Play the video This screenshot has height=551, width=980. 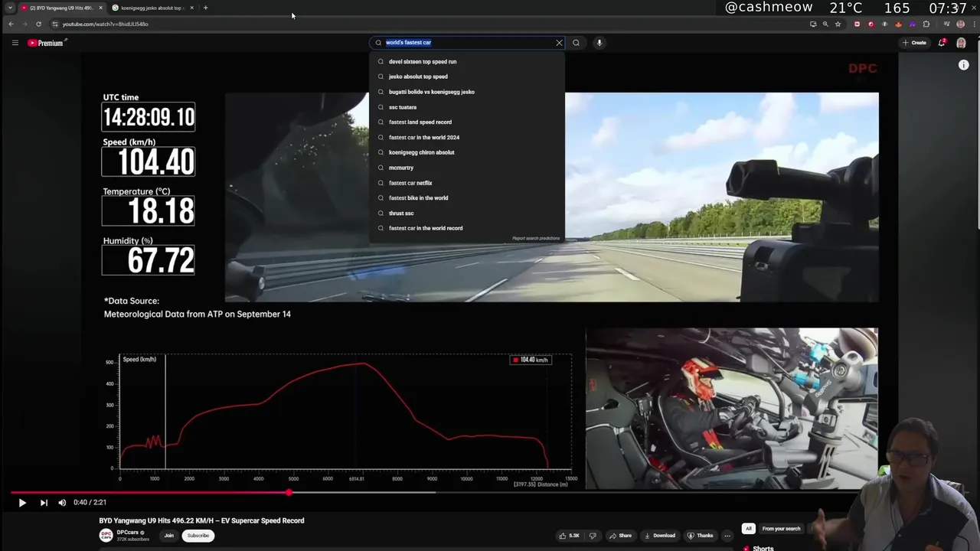pos(21,503)
